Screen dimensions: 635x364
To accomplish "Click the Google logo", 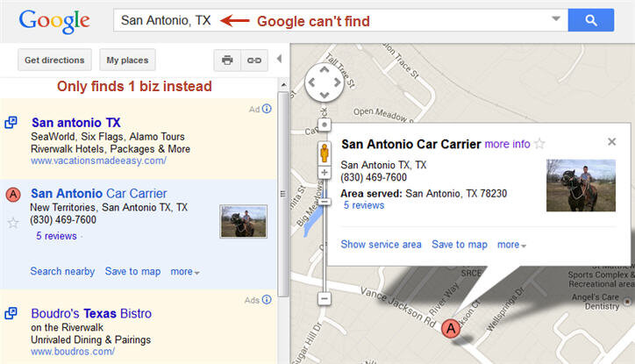I will [54, 21].
